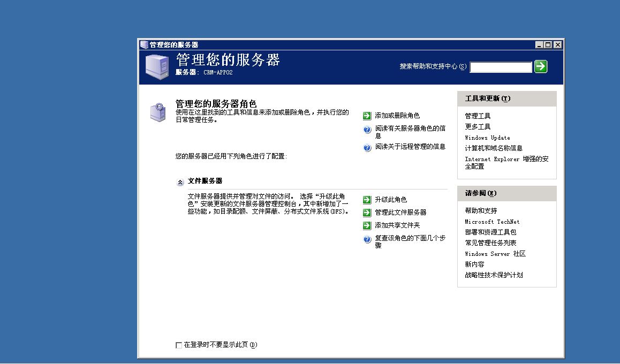Minimize the 管理您的服务器 window
Image resolution: width=620 pixels, height=364 pixels.
539,44
